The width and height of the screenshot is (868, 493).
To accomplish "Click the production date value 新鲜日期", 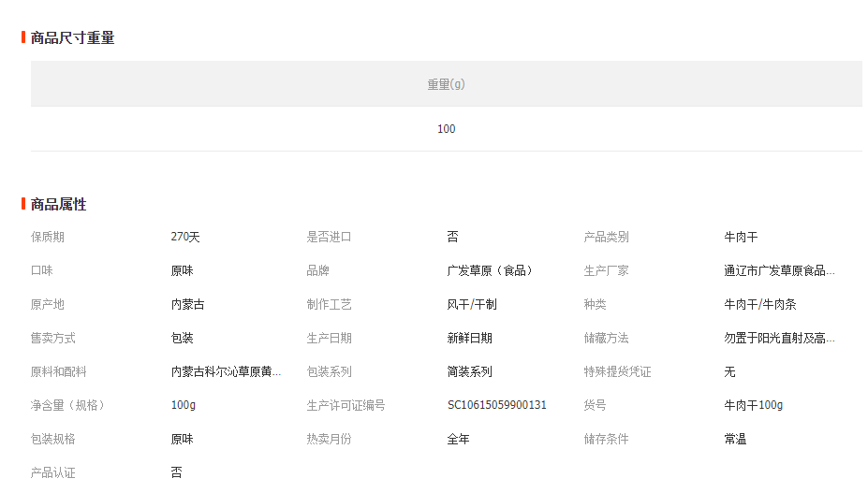I will [469, 339].
